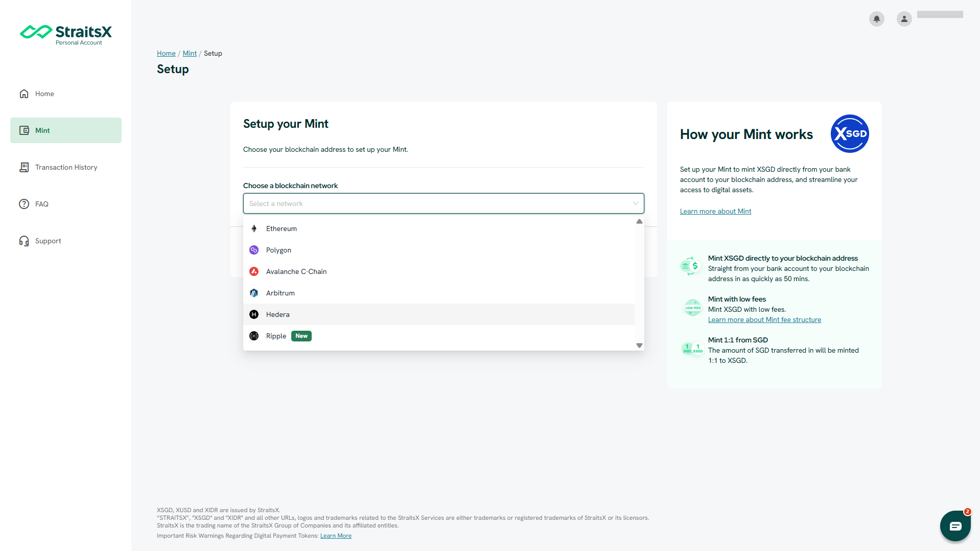Click the Avalanche red icon
Screen dimensions: 980x551
coord(254,271)
